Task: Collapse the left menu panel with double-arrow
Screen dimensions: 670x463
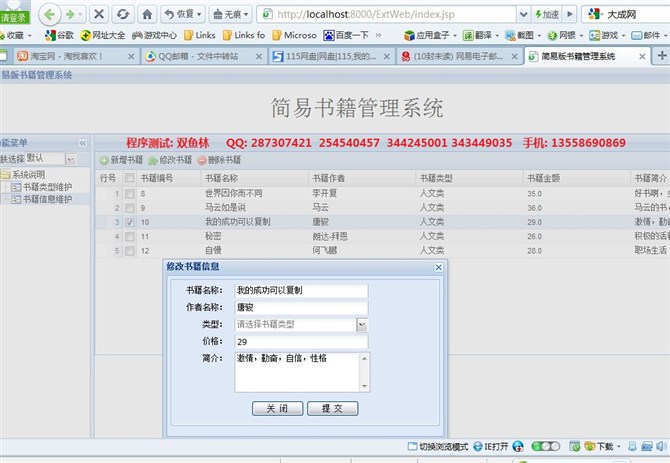Action: [82, 143]
